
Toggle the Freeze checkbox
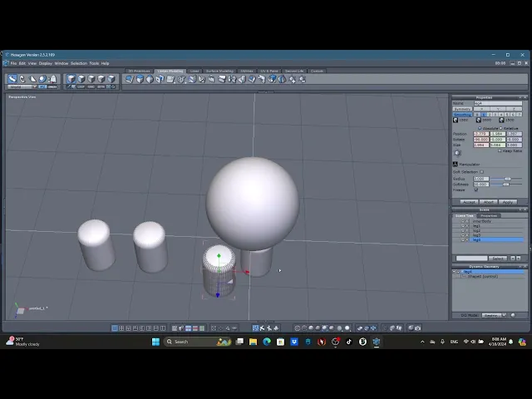[x=476, y=190]
